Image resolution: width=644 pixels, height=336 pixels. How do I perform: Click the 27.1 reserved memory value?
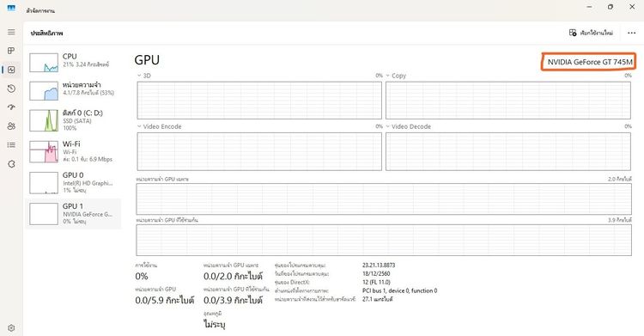tap(378, 299)
